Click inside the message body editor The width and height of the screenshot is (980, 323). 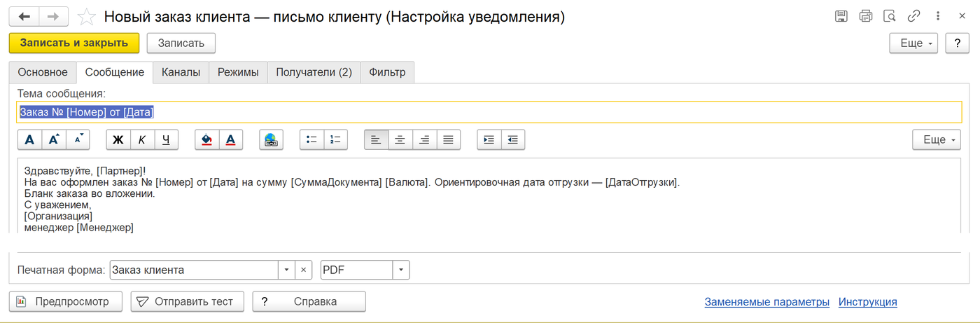point(489,195)
